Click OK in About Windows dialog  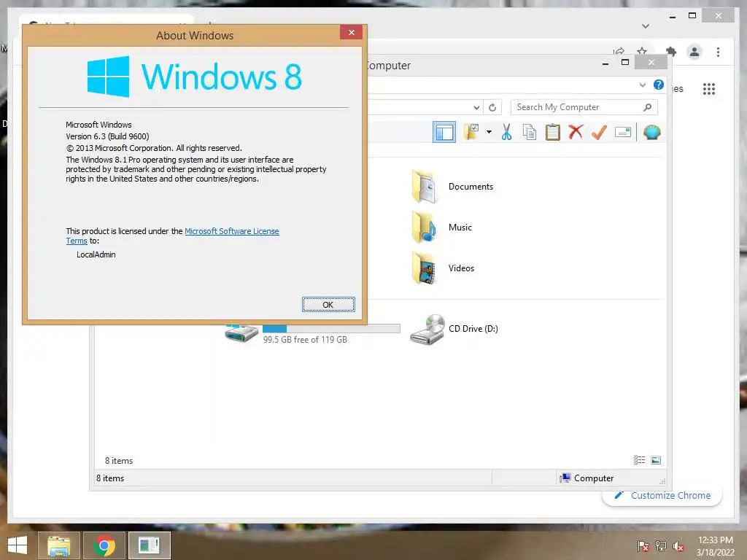tap(328, 304)
